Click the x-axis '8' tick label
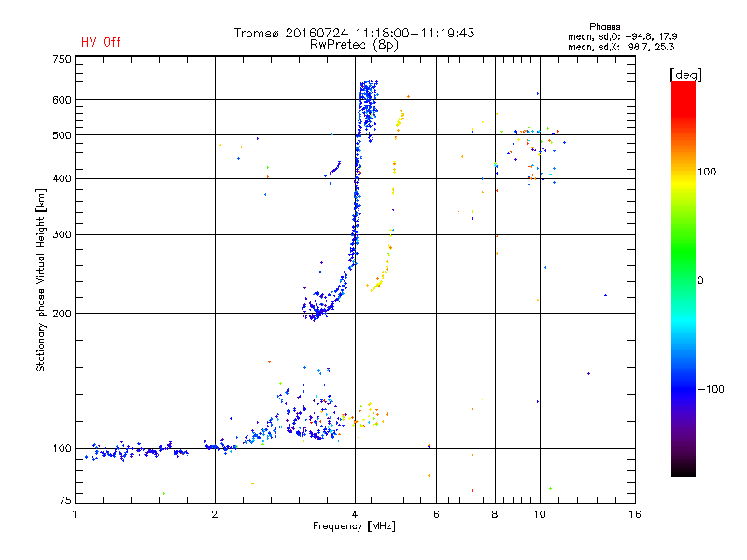The height and width of the screenshot is (560, 747). (x=495, y=514)
